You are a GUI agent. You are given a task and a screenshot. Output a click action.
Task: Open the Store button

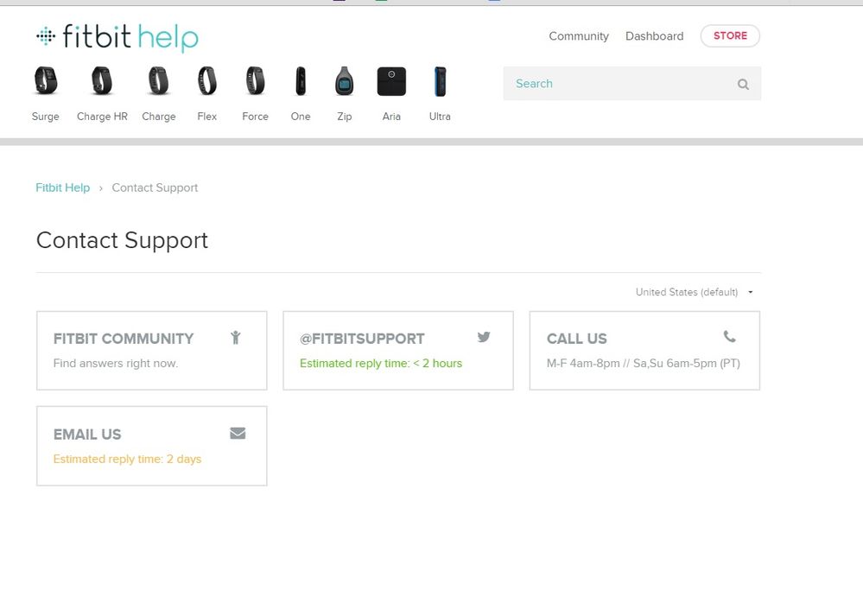(730, 35)
